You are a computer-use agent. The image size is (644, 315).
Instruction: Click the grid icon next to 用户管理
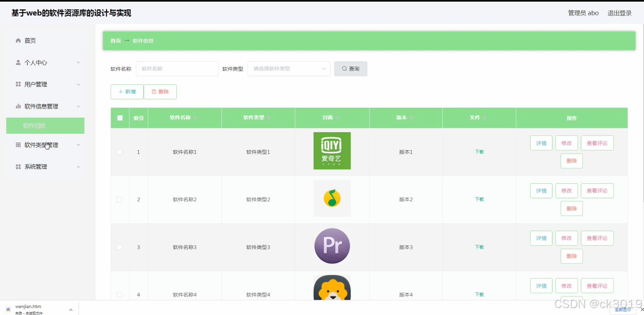[18, 84]
